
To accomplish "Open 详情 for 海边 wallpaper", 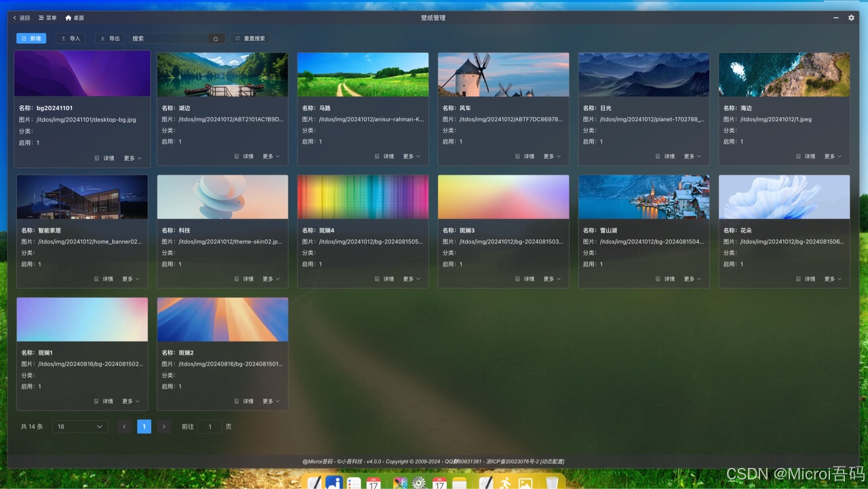I will tap(806, 157).
